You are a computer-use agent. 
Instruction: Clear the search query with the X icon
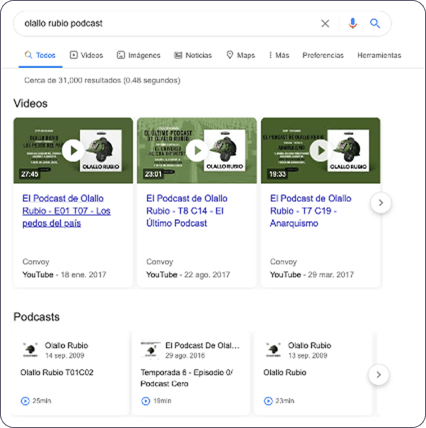(x=325, y=23)
